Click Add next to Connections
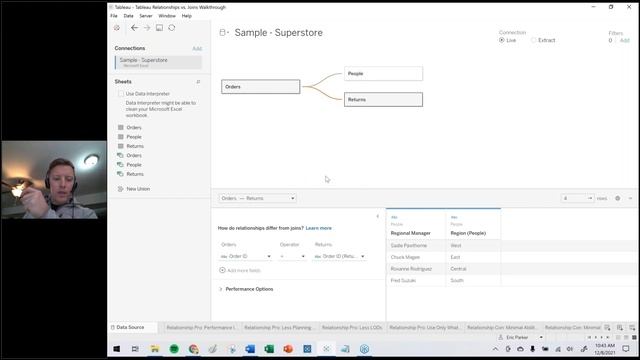 (x=197, y=49)
